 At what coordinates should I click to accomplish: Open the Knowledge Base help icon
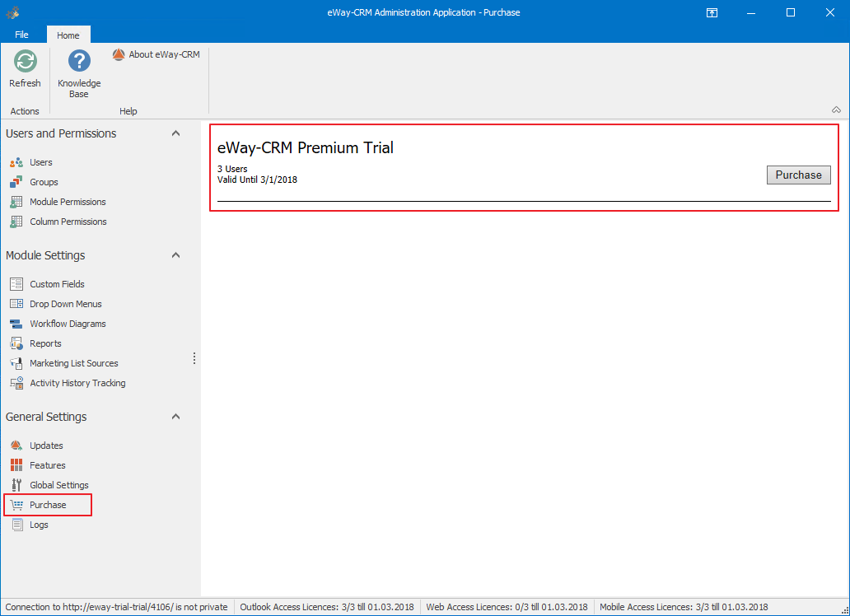coord(79,61)
